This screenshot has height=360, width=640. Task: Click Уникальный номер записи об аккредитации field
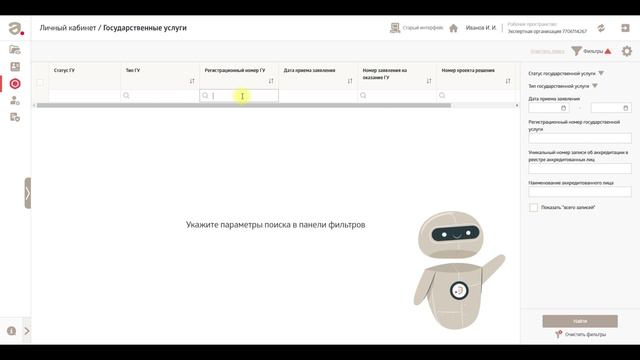coord(580,169)
